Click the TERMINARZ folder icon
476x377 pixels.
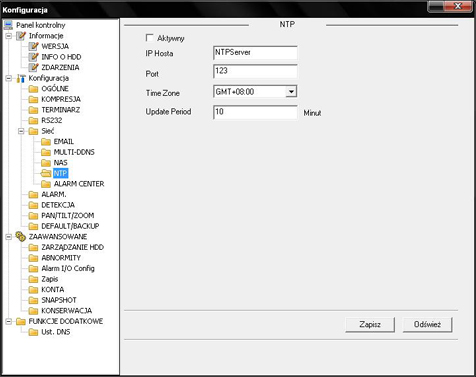point(33,110)
